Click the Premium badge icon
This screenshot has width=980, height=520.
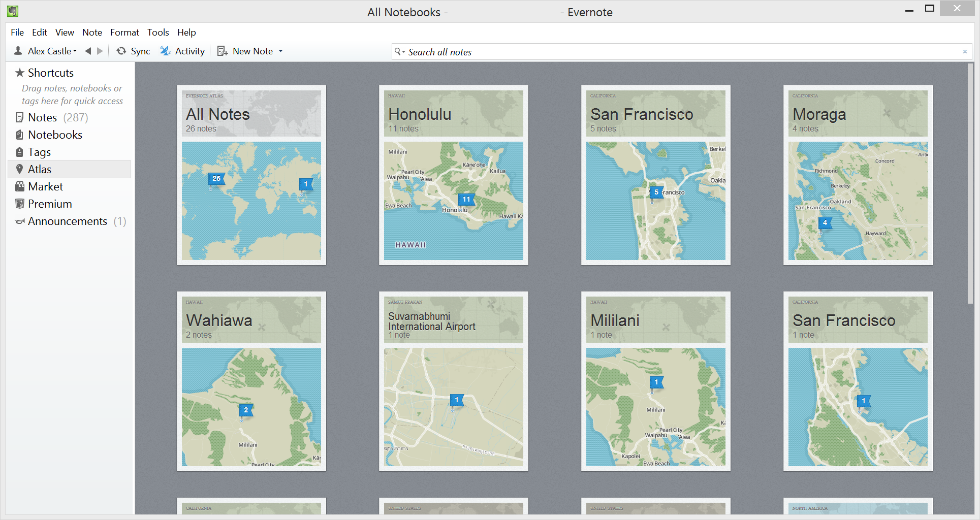point(20,204)
